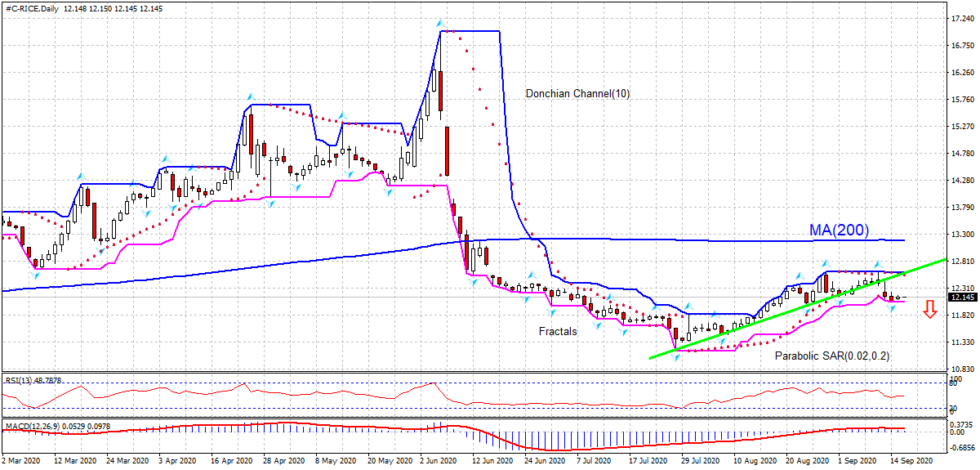
Task: Click the red down arrow signal icon
Action: coord(929,309)
